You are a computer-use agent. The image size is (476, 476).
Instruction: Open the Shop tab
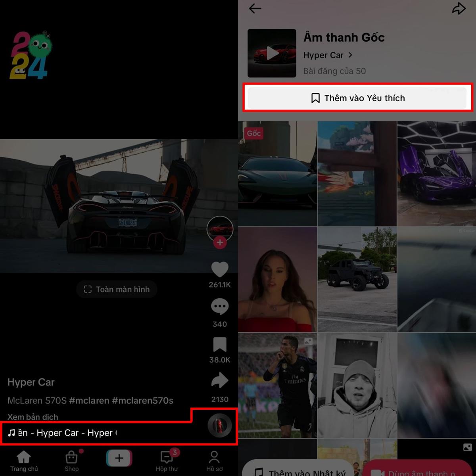click(x=72, y=461)
